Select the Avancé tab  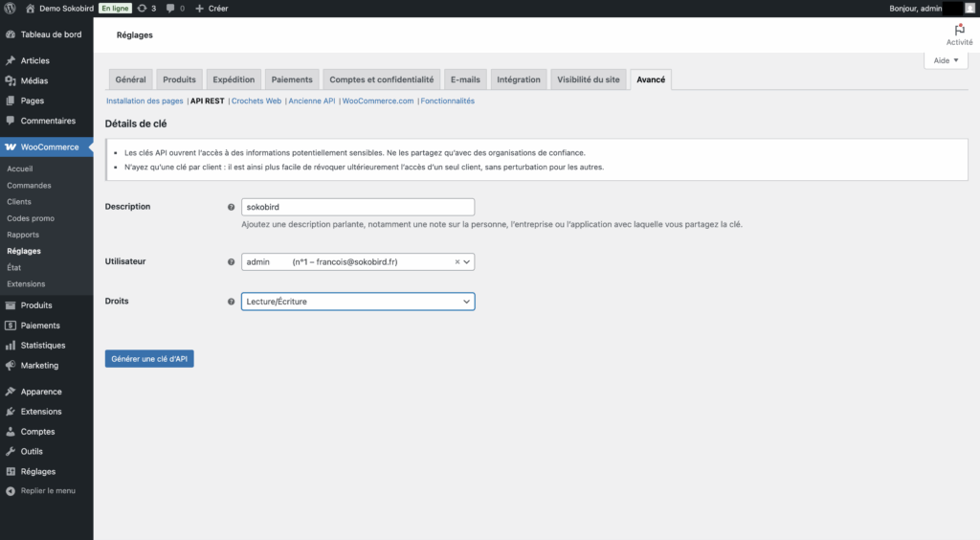pyautogui.click(x=651, y=79)
